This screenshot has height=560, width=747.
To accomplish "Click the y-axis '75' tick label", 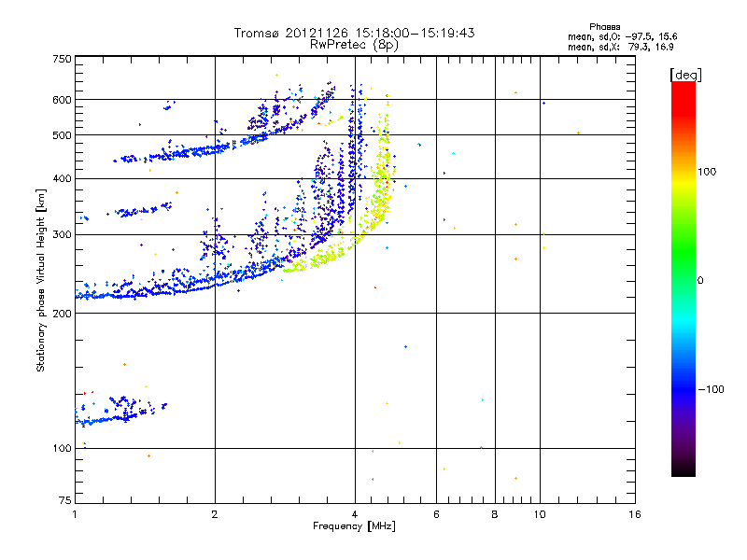I will [x=65, y=500].
